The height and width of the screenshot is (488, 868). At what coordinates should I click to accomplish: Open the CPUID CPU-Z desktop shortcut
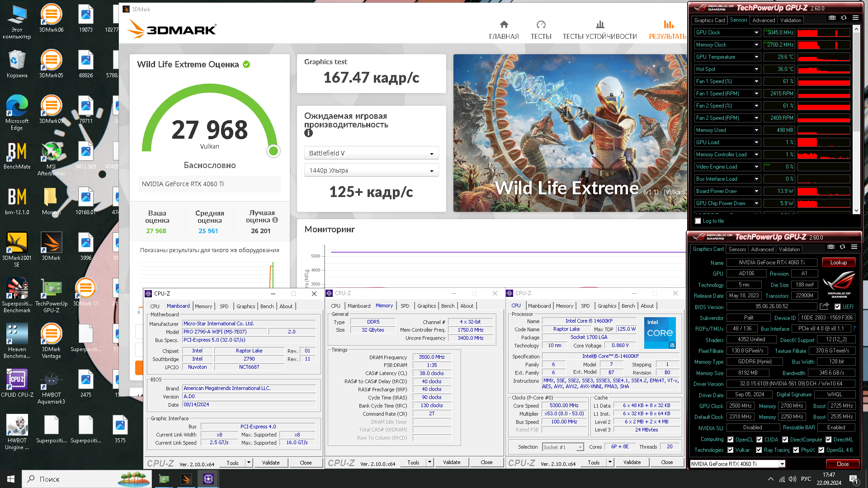[17, 383]
